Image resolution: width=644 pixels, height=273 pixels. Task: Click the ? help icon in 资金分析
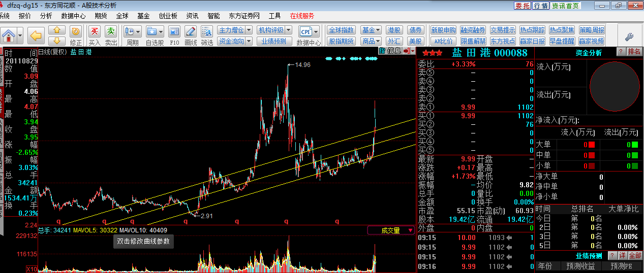click(x=621, y=52)
